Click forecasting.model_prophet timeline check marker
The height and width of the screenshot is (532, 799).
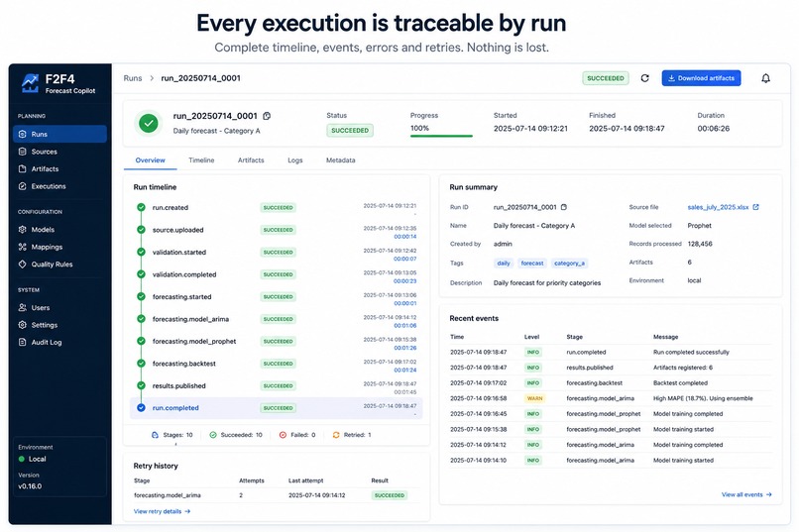pyautogui.click(x=141, y=341)
